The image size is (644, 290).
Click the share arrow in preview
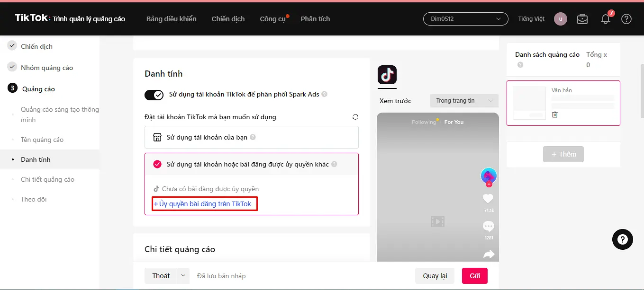(x=489, y=255)
